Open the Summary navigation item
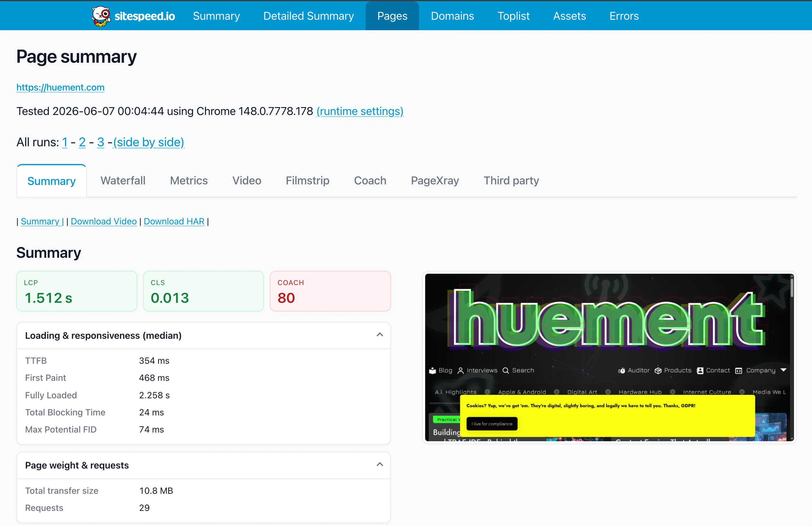Screen dimensions: 812x526 (x=216, y=16)
